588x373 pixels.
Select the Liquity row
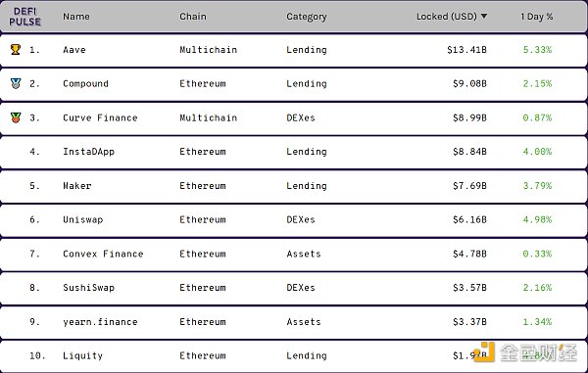[x=294, y=355]
